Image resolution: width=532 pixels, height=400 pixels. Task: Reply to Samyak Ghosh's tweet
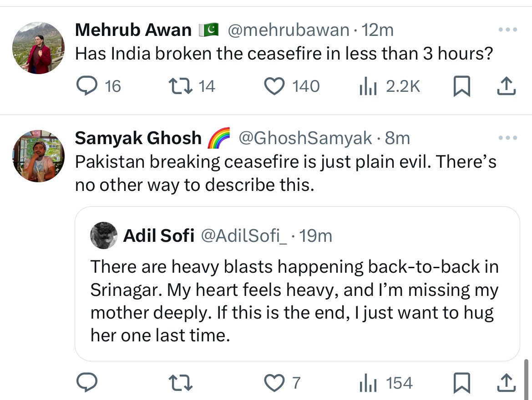pos(87,382)
